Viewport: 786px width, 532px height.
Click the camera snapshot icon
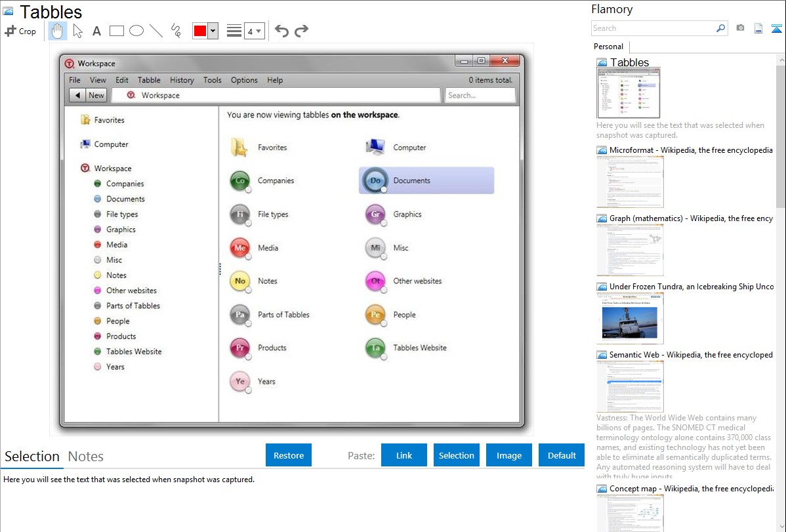[740, 28]
